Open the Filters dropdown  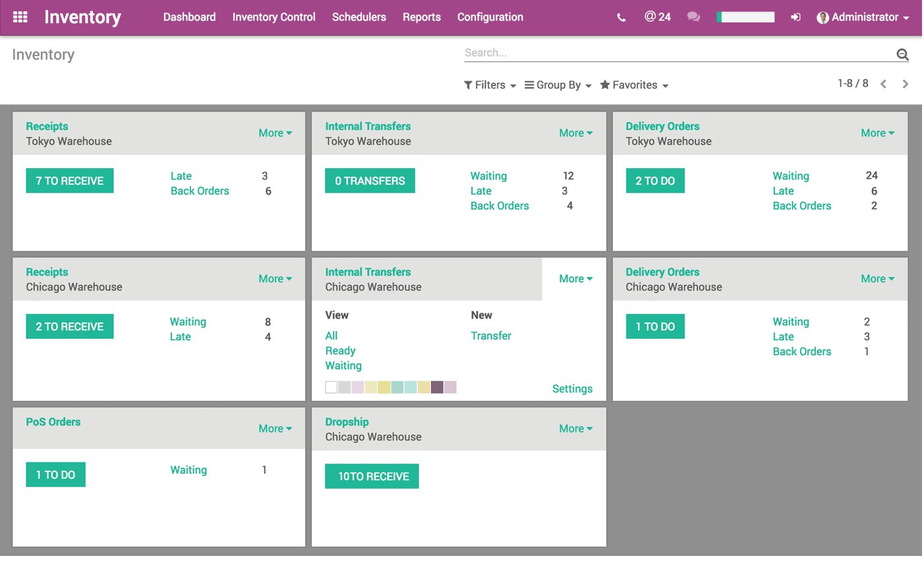coord(490,85)
